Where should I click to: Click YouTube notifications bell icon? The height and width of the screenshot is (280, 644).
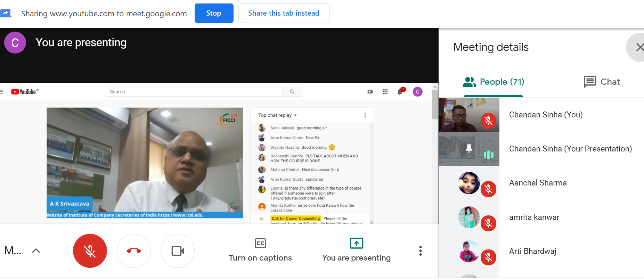400,92
